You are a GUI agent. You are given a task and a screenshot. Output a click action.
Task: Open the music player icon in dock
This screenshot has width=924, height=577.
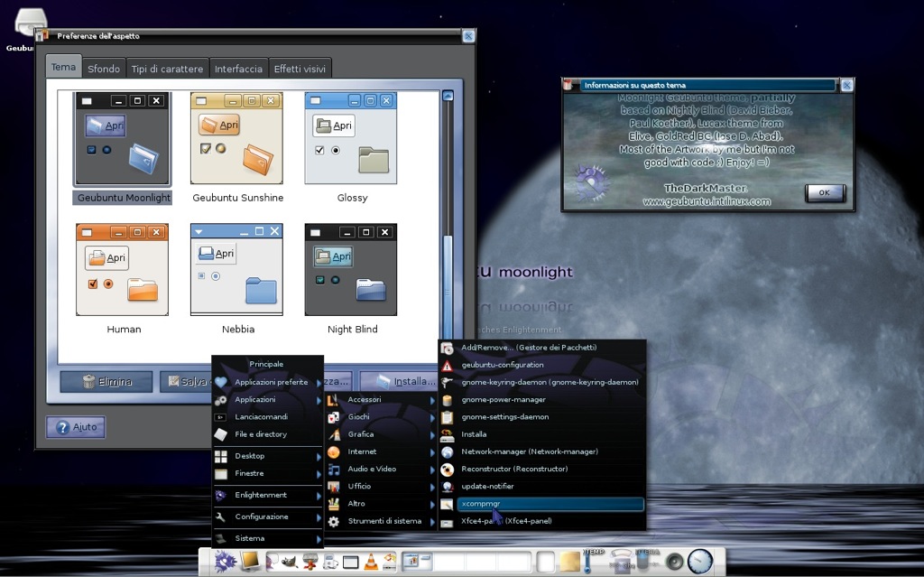click(x=330, y=562)
